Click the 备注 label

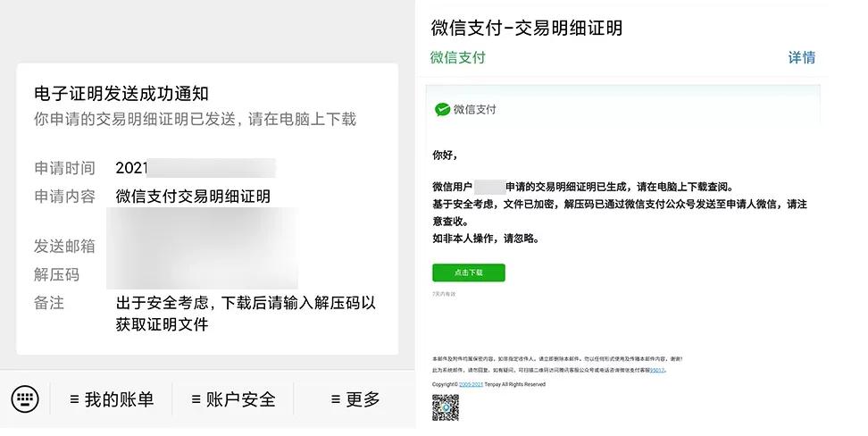(x=49, y=303)
